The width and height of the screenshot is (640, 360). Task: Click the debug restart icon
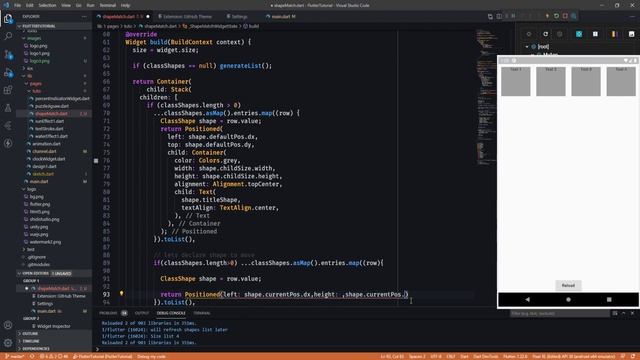(x=556, y=16)
